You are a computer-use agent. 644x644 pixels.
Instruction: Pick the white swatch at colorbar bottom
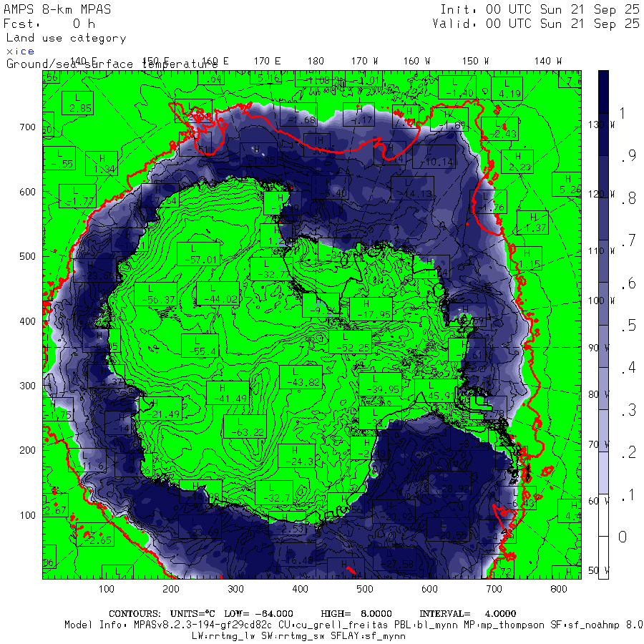coord(603,537)
